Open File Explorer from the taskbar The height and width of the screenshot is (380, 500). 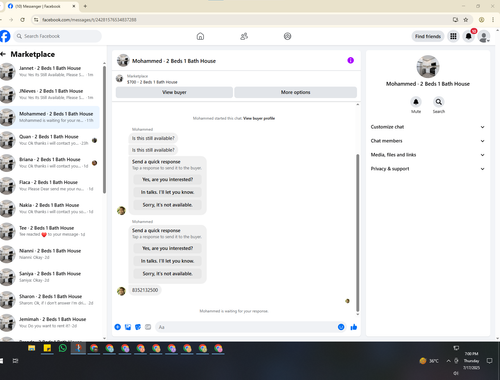point(31,349)
